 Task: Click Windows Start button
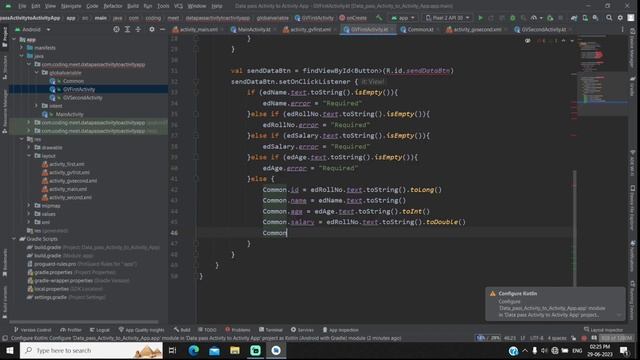tap(9, 350)
